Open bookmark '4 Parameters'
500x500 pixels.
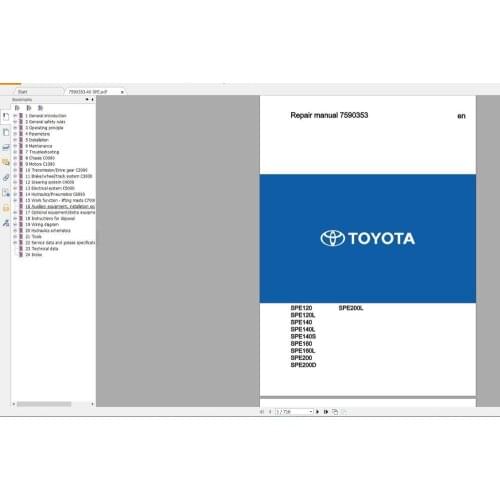(38, 134)
